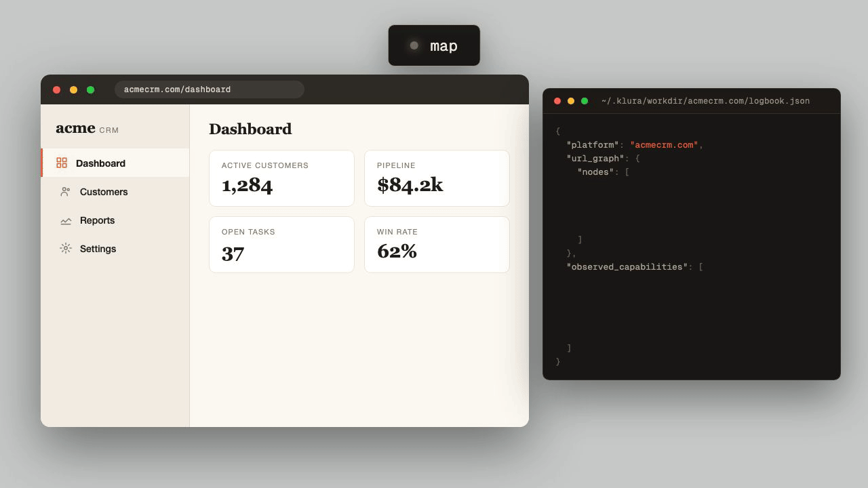The width and height of the screenshot is (868, 488).
Task: Open the Customers menu item
Action: [115, 192]
